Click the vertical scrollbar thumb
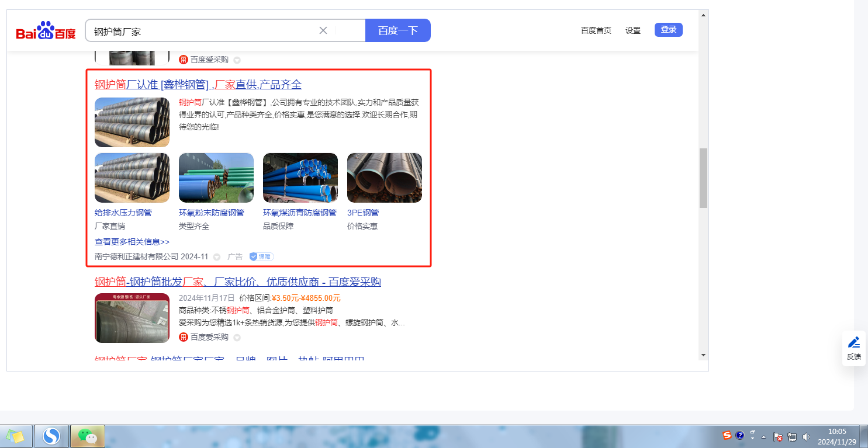 click(704, 178)
